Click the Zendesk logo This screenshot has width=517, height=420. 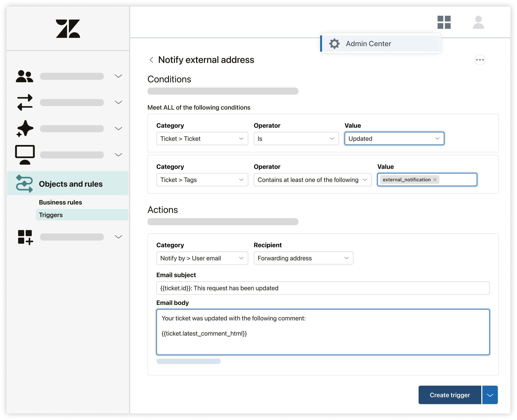click(x=68, y=29)
